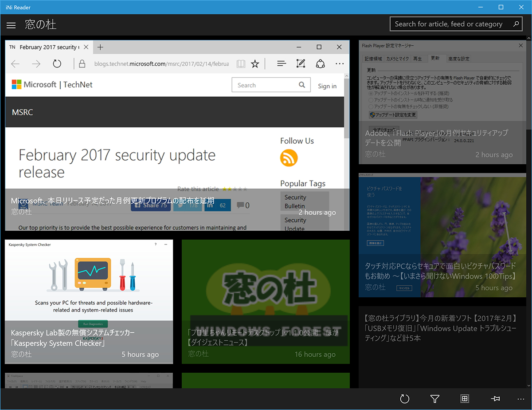Image resolution: width=532 pixels, height=410 pixels.
Task: Switch to the 再生 tab in Flash Player settings
Action: click(x=418, y=58)
